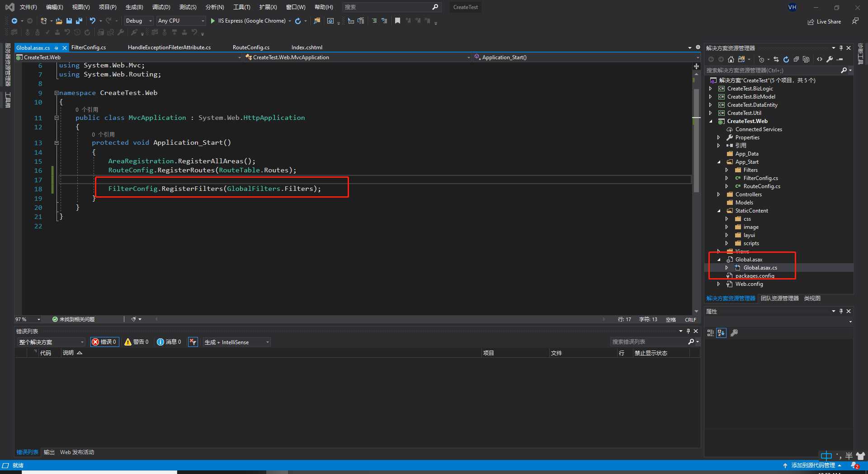
Task: Click the New Project toolbar icon
Action: 43,21
